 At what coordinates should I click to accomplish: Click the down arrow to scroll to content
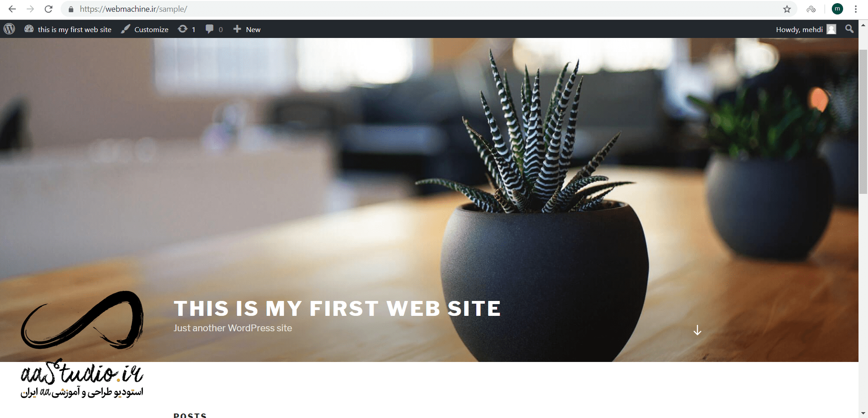click(x=697, y=330)
